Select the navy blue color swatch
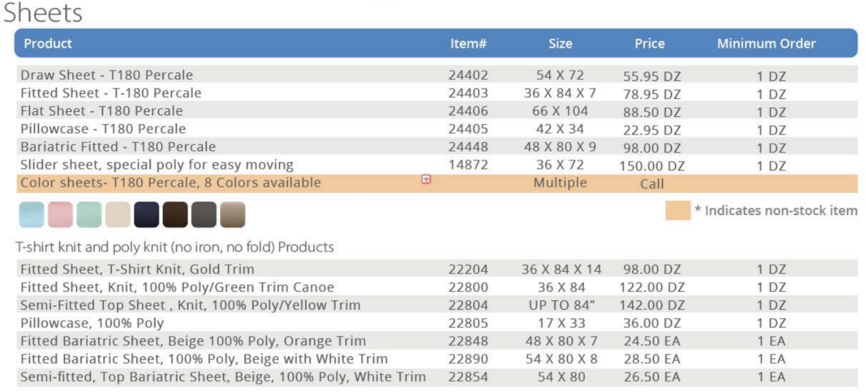Screen dimensions: 866x392 [x=146, y=215]
